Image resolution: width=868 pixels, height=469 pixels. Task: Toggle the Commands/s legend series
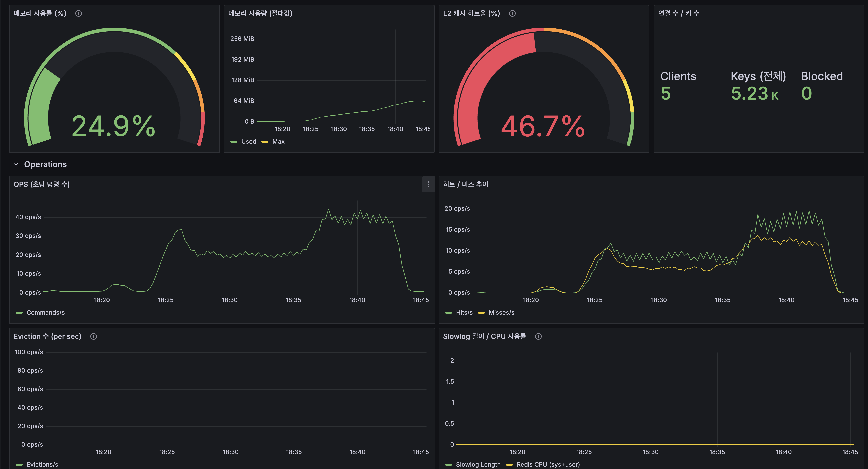coord(45,313)
